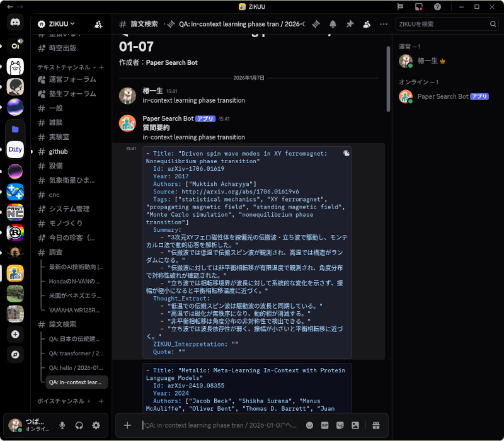
Task: Expand the ボイスチャンネル category
Action: pyautogui.click(x=63, y=401)
